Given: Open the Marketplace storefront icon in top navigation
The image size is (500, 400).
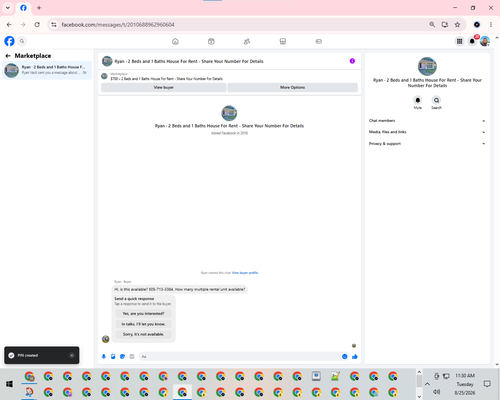Looking at the screenshot, I should coord(283,41).
